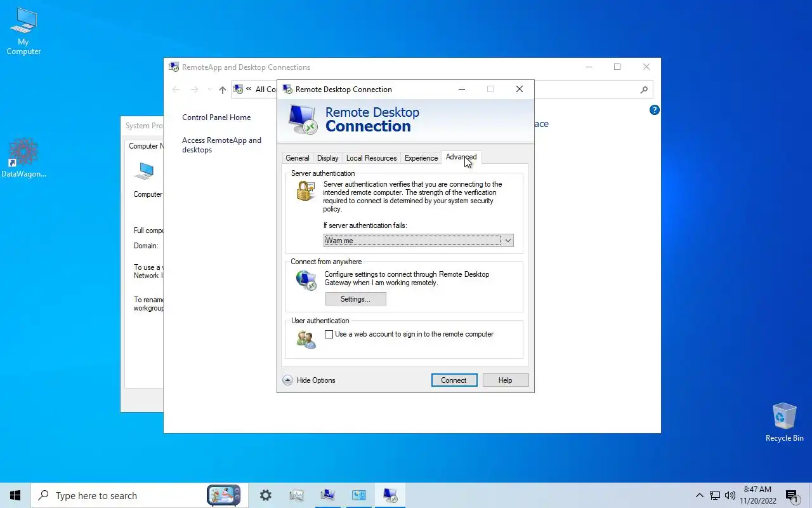Go up one level in RemoteApp window

click(x=222, y=90)
